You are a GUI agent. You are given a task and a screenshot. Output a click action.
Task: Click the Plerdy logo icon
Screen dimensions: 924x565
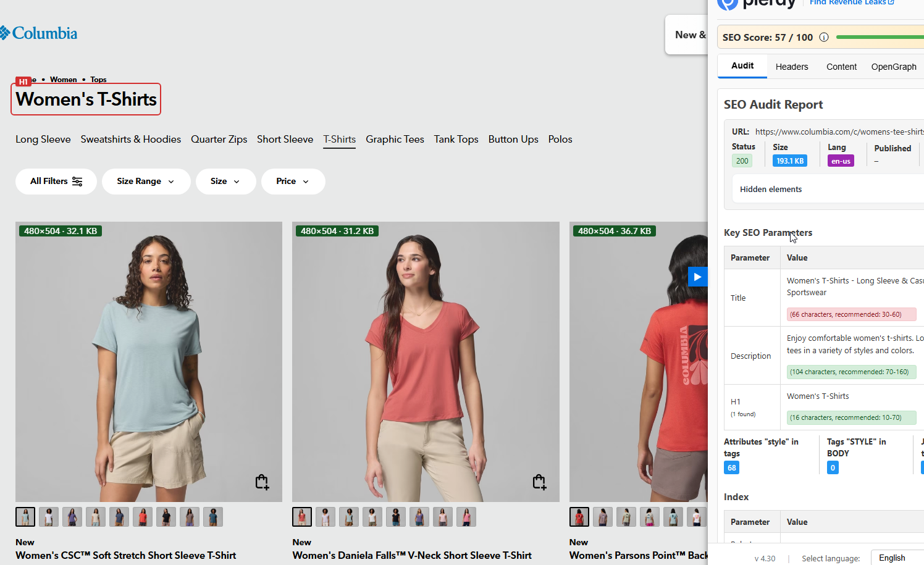click(x=728, y=4)
